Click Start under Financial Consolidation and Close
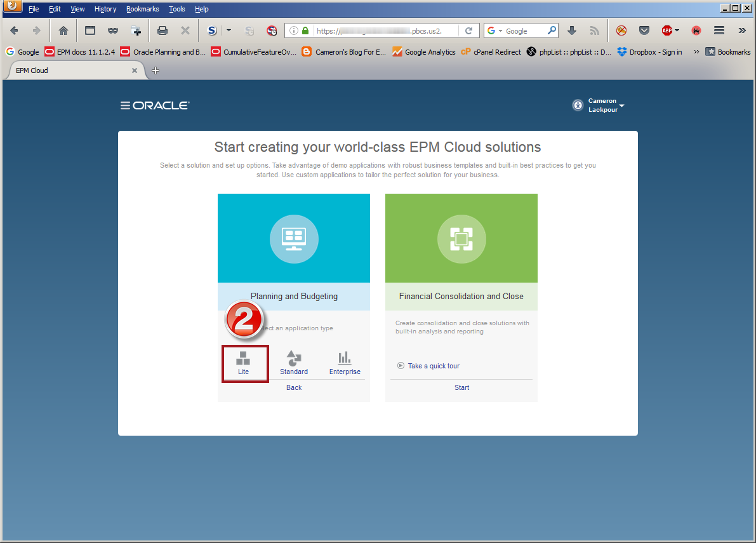The height and width of the screenshot is (543, 756). coord(461,387)
